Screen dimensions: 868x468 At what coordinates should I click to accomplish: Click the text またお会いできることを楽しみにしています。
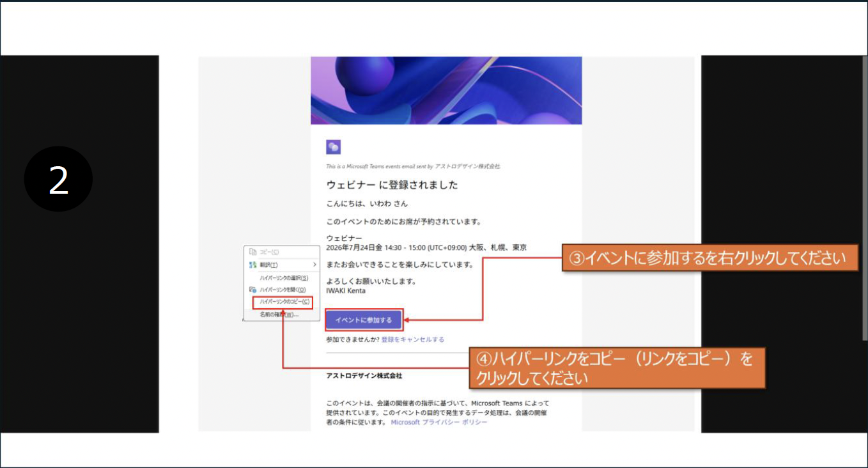[x=400, y=264]
